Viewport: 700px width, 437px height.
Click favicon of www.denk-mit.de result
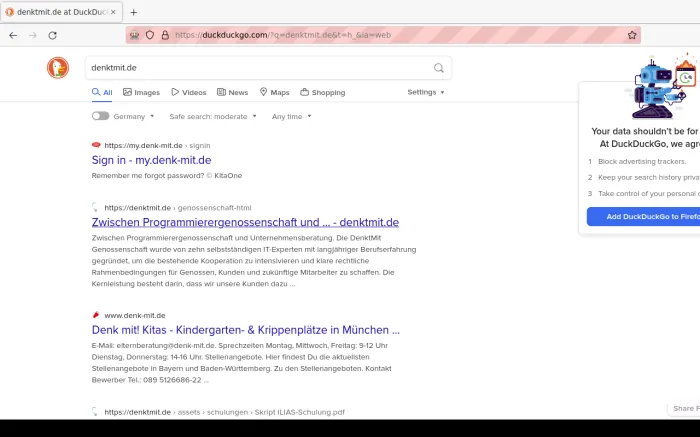(96, 315)
